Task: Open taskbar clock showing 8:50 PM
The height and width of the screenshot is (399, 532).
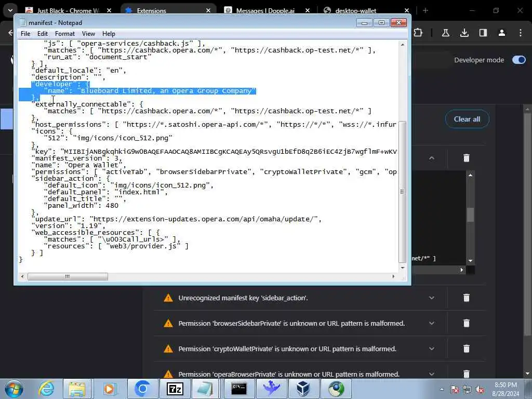Action: click(506, 389)
